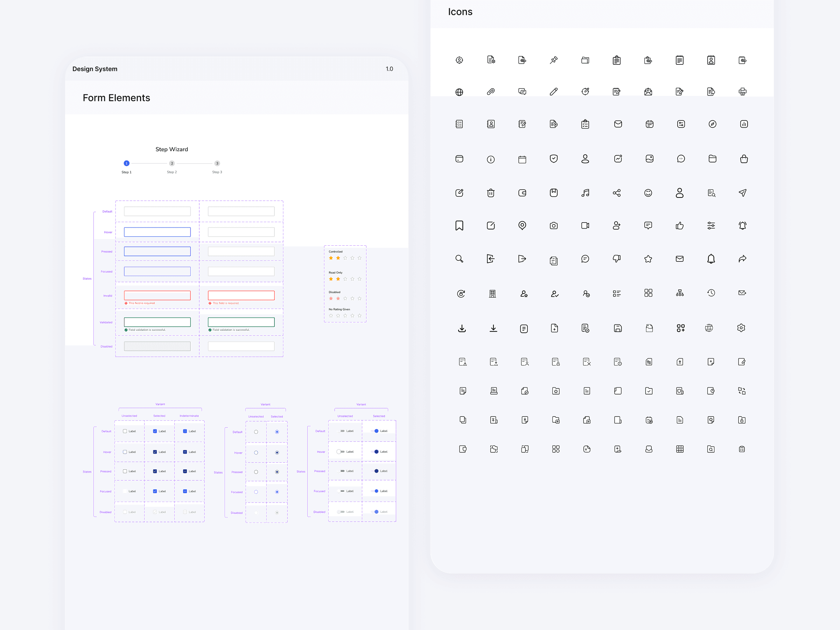Click the Invalid state input field
840x630 pixels.
157,295
